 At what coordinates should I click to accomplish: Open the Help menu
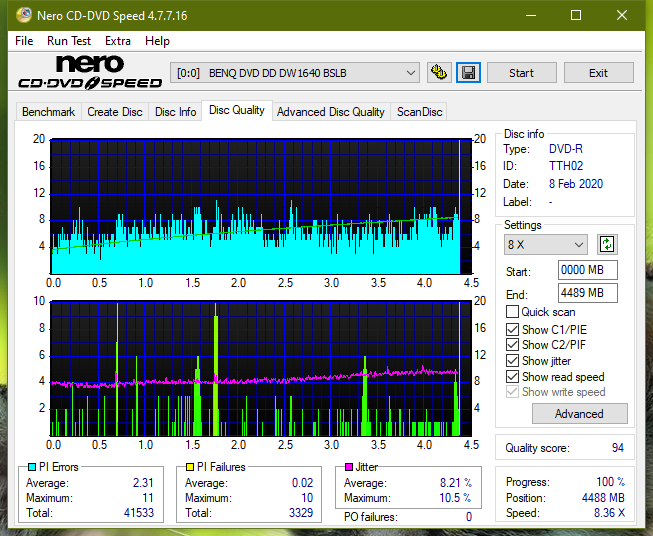click(x=157, y=41)
